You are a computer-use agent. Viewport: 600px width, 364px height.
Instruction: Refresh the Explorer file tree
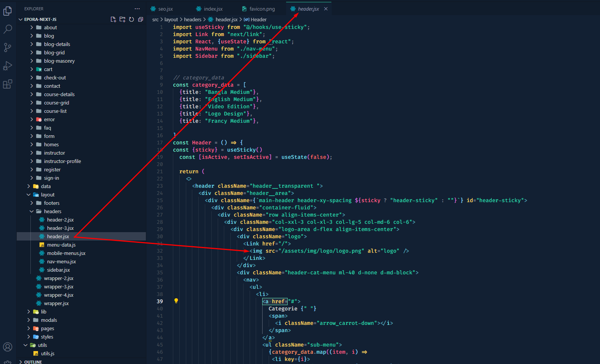coord(131,19)
